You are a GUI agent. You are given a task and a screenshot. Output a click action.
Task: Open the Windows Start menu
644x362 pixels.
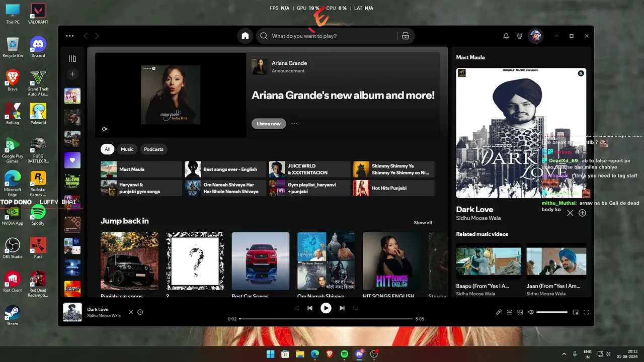pos(270,354)
